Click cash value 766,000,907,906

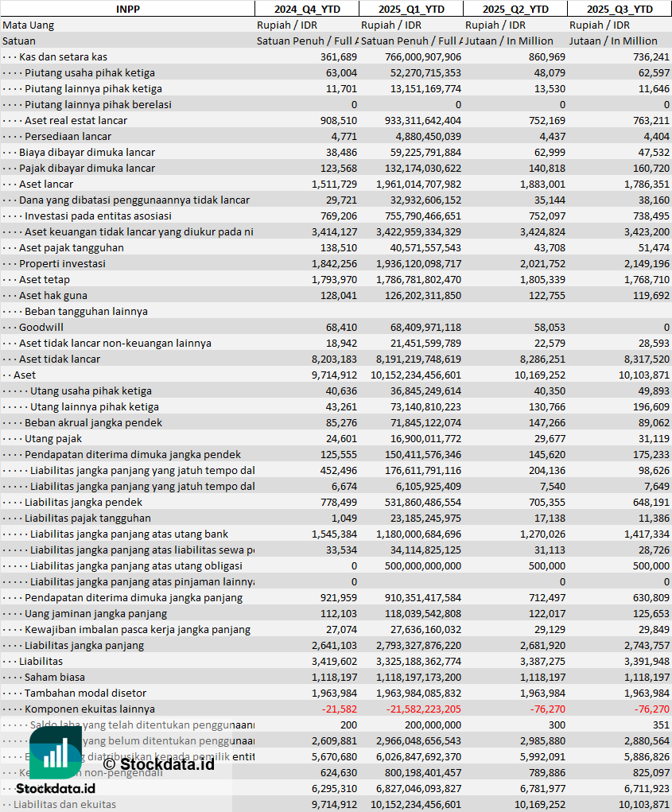[x=423, y=57]
